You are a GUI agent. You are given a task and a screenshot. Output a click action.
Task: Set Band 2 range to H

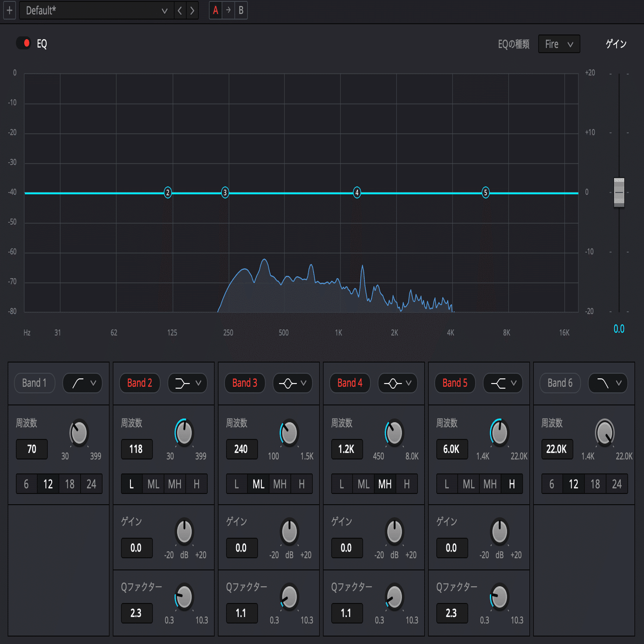click(x=197, y=484)
